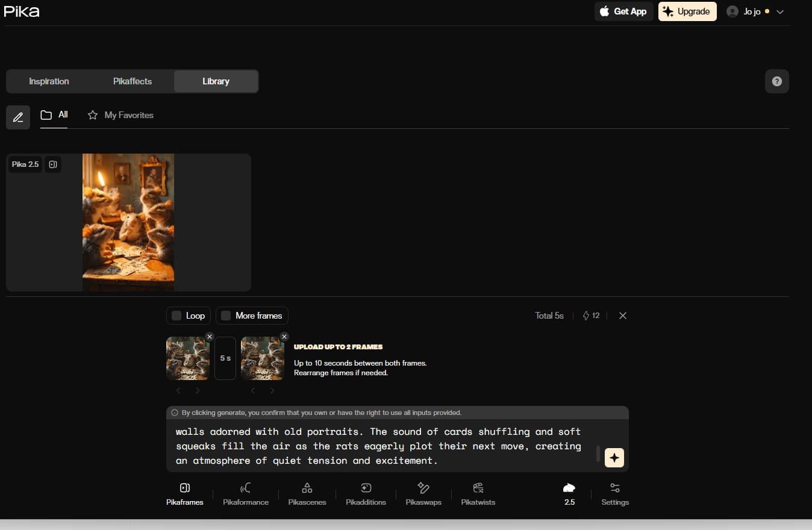Screen dimensions: 812x530
Task: Click the Upgrade button
Action: coord(687,11)
